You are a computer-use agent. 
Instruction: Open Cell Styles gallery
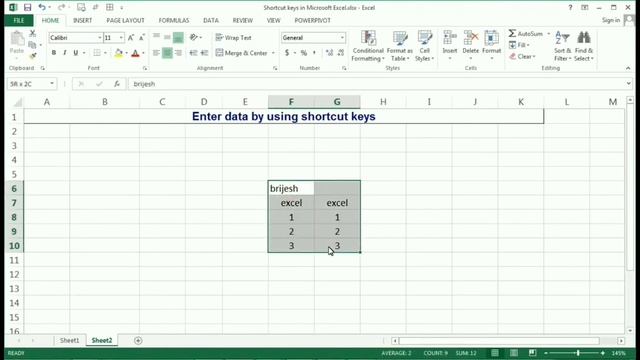point(424,46)
